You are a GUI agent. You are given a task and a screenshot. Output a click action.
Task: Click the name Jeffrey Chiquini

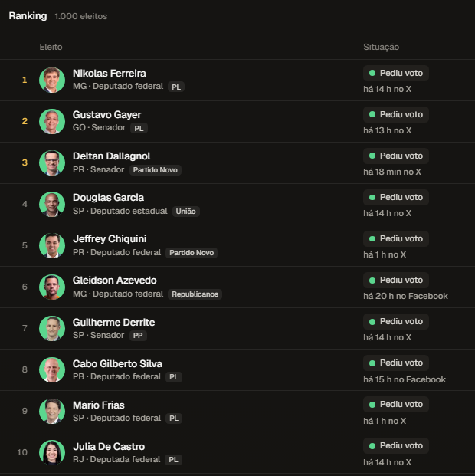pos(110,239)
